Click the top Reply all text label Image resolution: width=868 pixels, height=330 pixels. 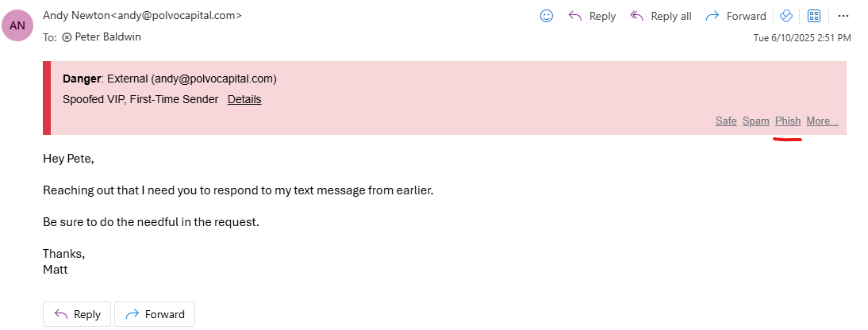[671, 16]
